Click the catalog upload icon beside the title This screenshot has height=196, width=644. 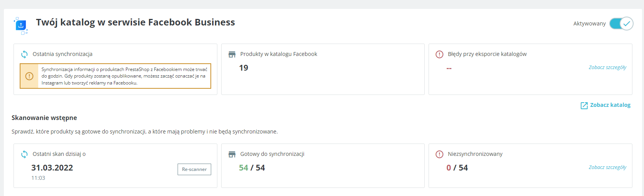(x=21, y=25)
